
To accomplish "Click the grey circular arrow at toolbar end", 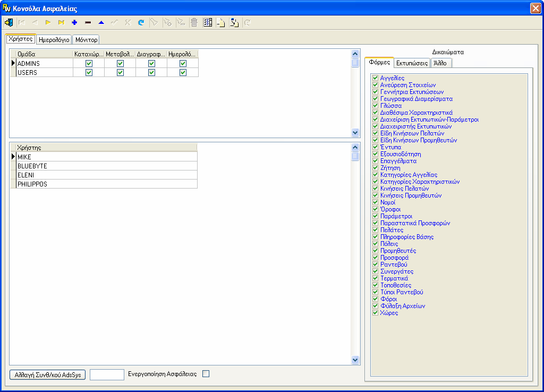I will (248, 22).
